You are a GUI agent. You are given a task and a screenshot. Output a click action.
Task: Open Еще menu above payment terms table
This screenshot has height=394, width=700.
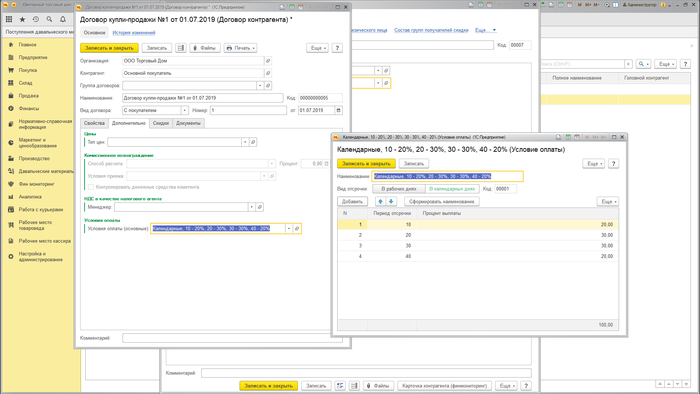tap(608, 202)
